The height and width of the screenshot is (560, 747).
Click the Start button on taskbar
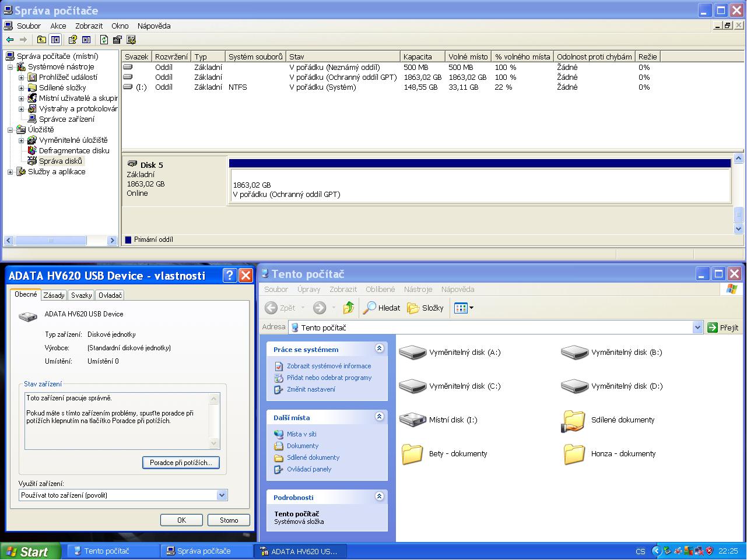tap(30, 551)
